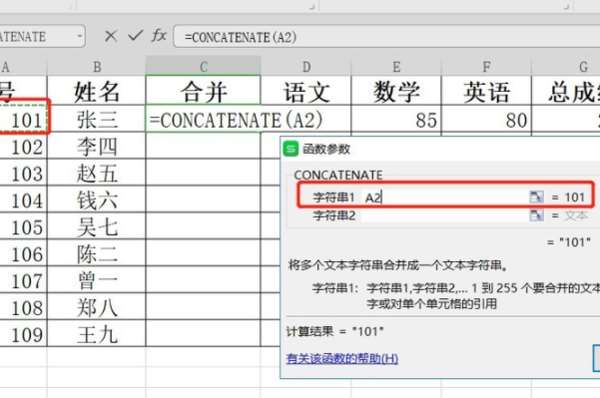Select the cell containing 102
600x398 pixels.
[24, 147]
